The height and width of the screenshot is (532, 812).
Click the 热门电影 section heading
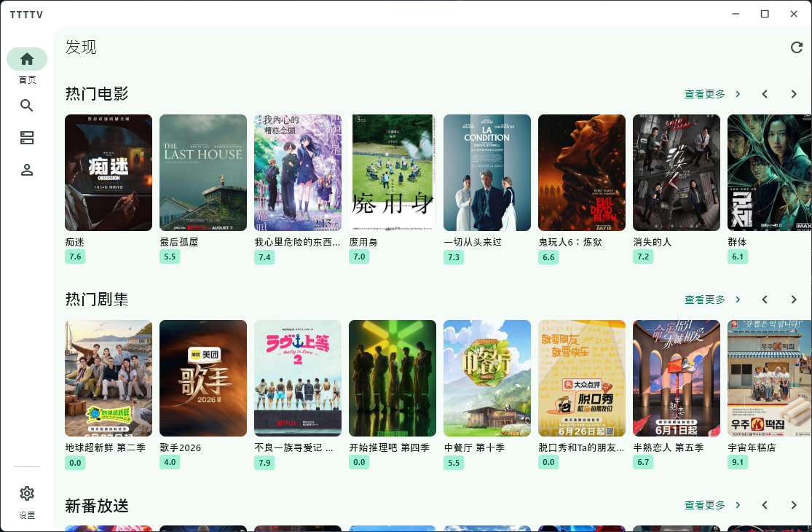point(97,94)
